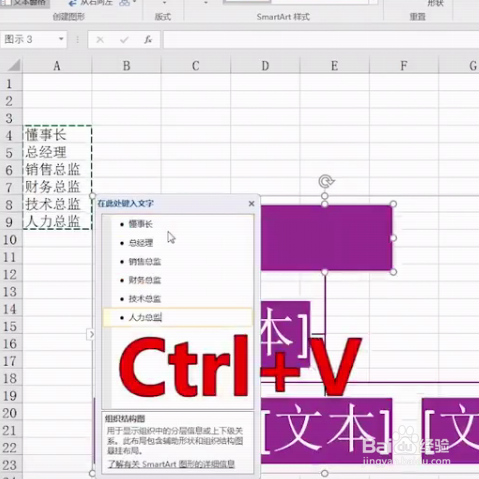Select column B header

point(126,66)
